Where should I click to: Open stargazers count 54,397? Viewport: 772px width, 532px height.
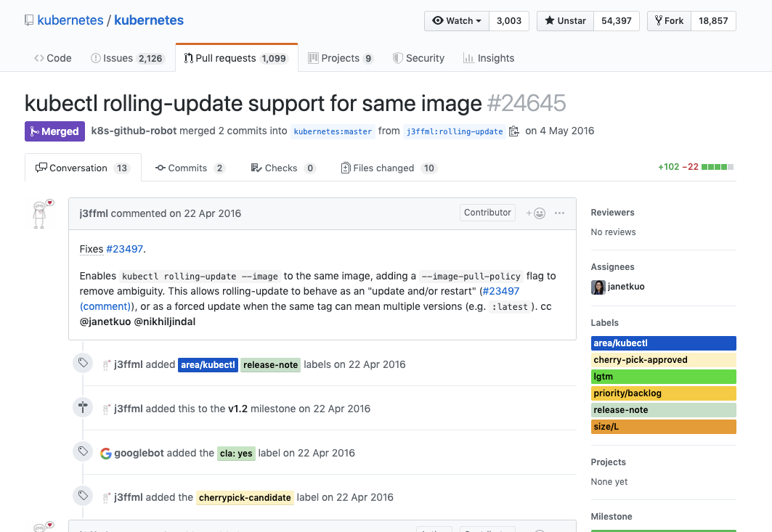[x=617, y=20]
